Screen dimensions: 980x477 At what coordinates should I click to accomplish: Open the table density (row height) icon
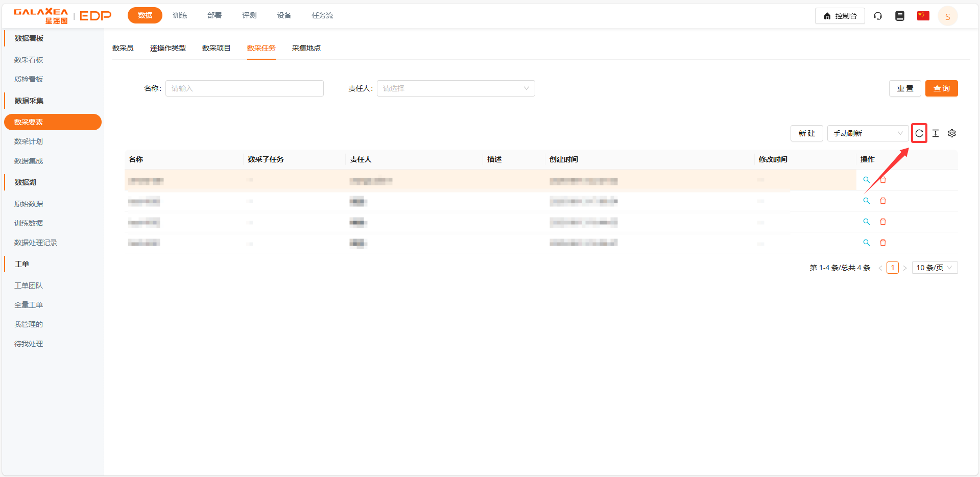pyautogui.click(x=935, y=133)
